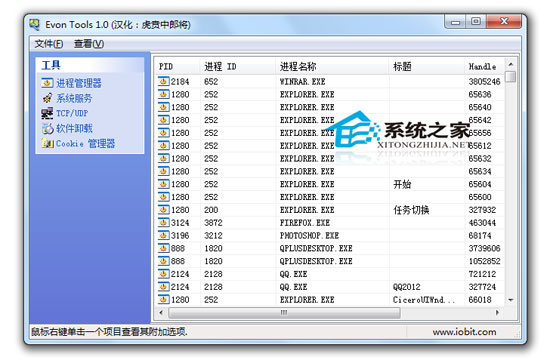Click the vertical scrollbar up arrow
The height and width of the screenshot is (363, 550).
pos(511,65)
